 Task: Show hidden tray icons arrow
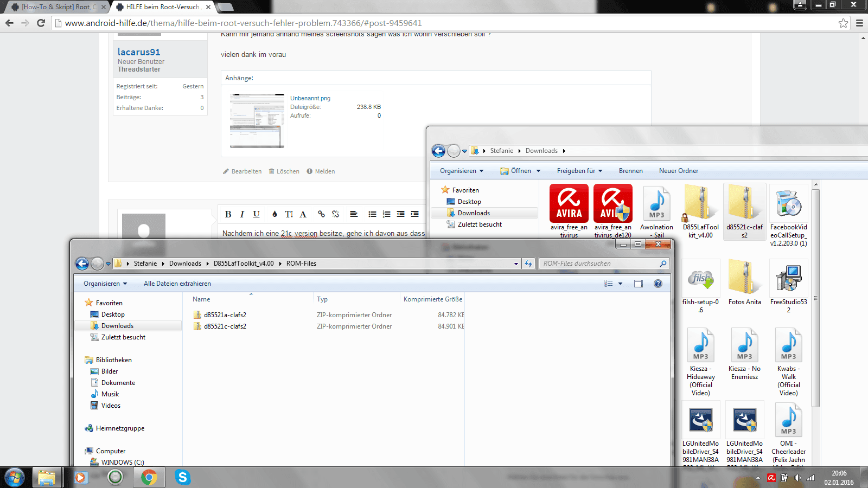[758, 478]
